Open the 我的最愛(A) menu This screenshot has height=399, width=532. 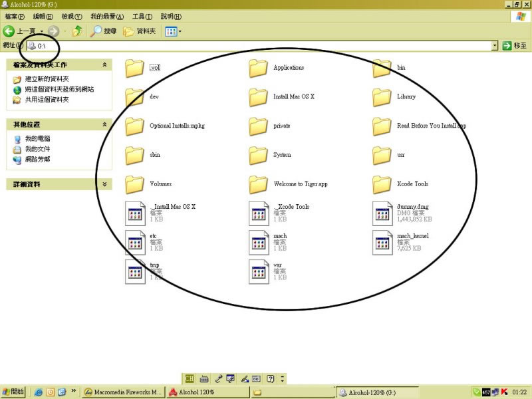click(107, 16)
